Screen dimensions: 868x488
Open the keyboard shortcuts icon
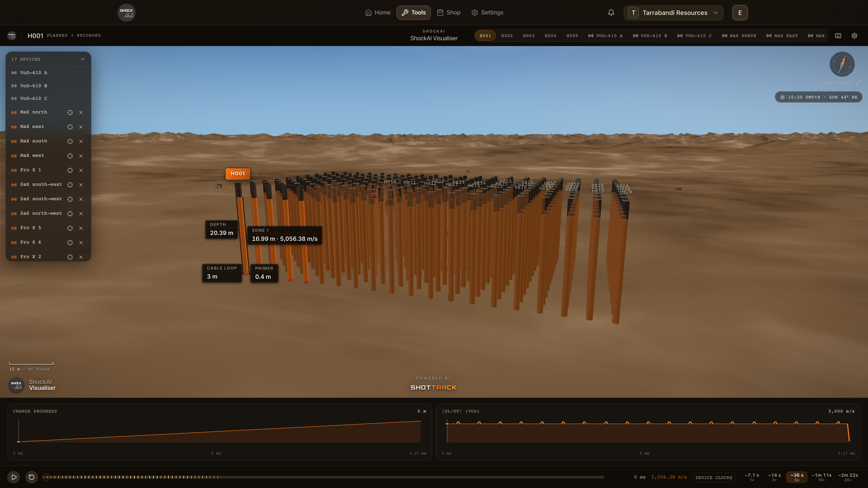click(x=838, y=36)
